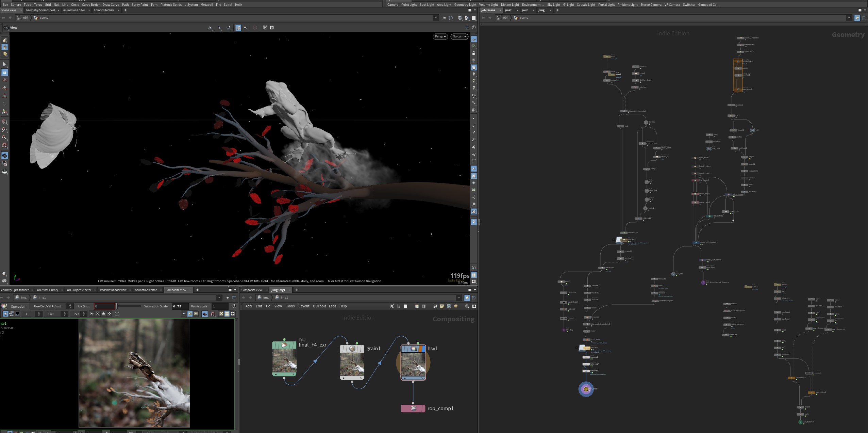Open the Operation Hue/Sat/Val Adjust dropdown

51,306
